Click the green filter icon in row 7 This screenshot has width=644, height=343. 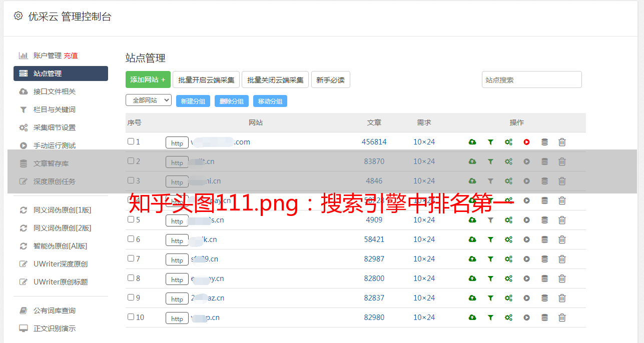tap(490, 259)
